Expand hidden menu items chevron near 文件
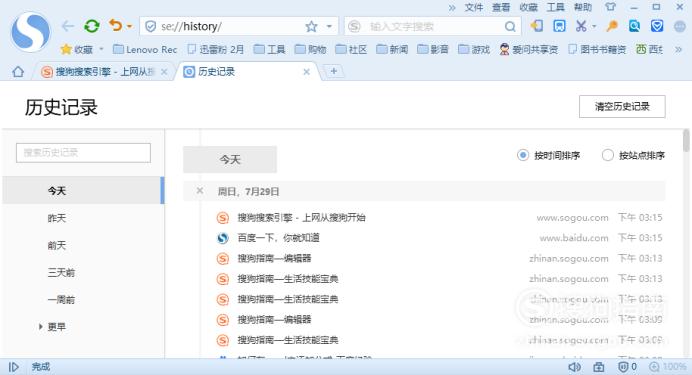This screenshot has height=375, width=692. point(452,8)
